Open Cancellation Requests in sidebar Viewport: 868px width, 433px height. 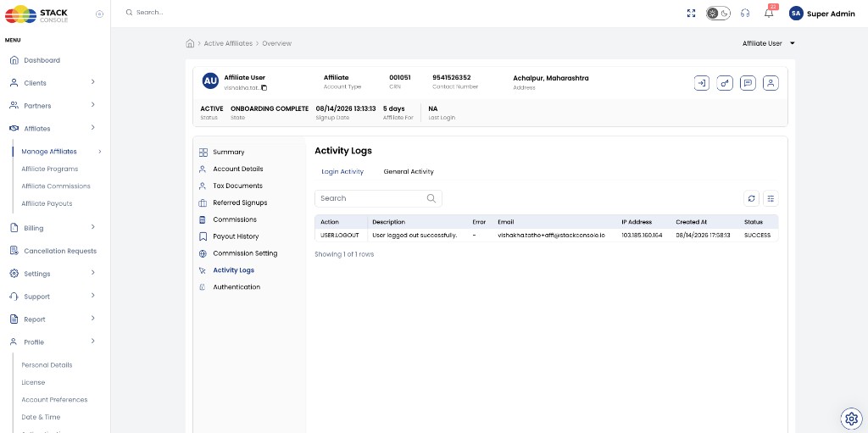click(x=53, y=251)
